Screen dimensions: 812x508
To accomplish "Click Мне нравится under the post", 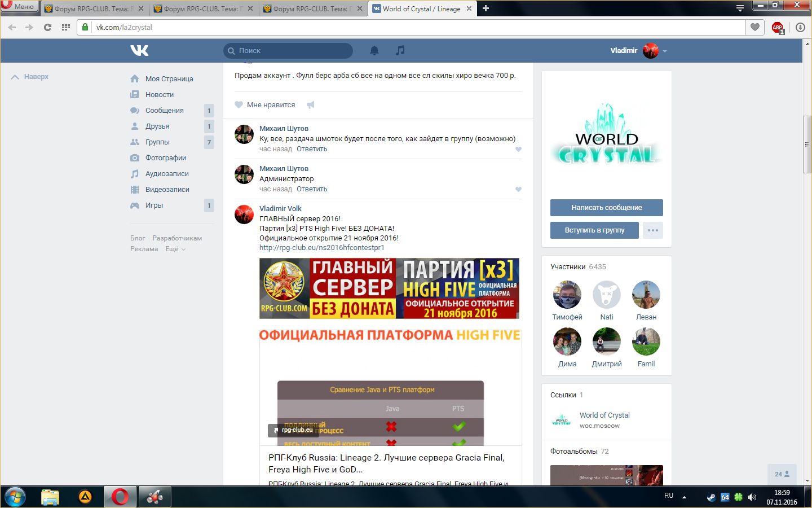I will [x=265, y=104].
